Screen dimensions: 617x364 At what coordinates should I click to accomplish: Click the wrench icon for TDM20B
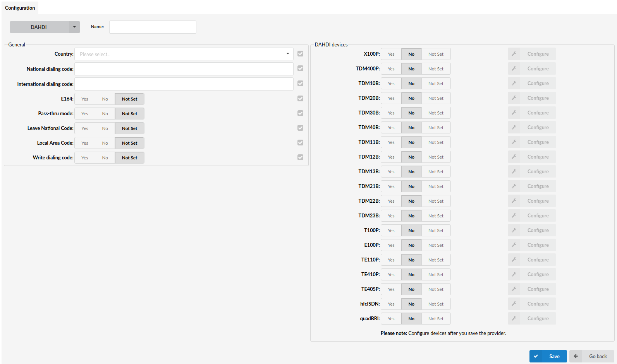pyautogui.click(x=514, y=98)
